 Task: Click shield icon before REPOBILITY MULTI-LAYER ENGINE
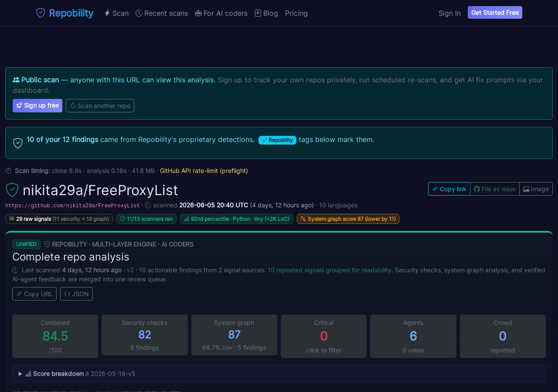(47, 244)
